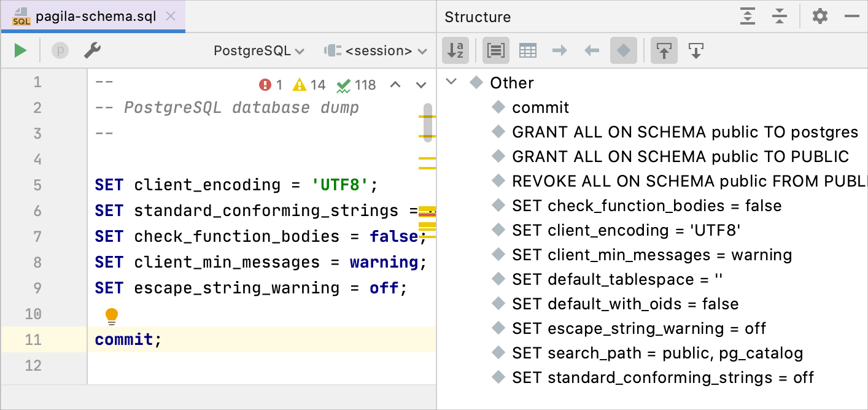
Task: Toggle autoscroll from source button
Action: 696,50
